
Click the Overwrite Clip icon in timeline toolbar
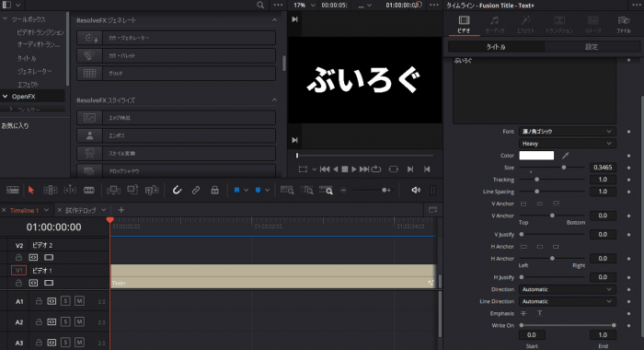pyautogui.click(x=132, y=190)
